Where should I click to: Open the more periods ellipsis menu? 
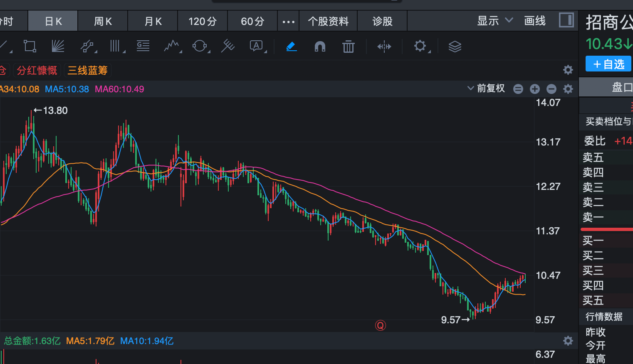pyautogui.click(x=288, y=22)
